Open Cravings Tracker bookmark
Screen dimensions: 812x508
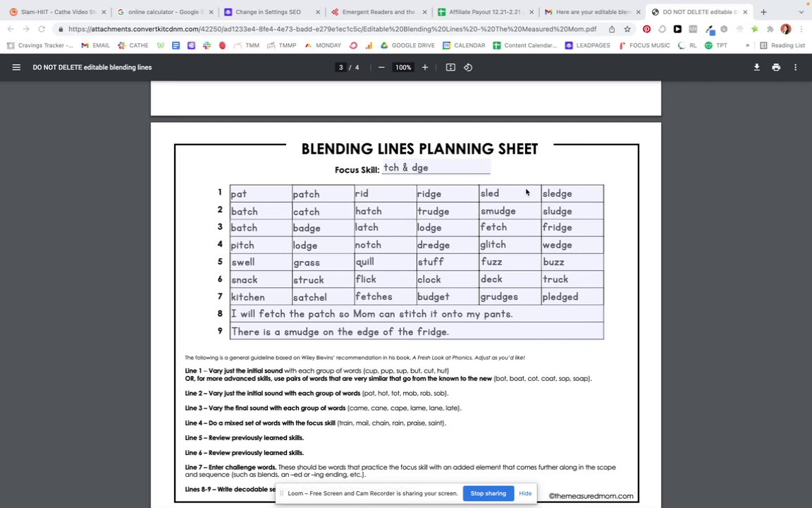click(40, 46)
